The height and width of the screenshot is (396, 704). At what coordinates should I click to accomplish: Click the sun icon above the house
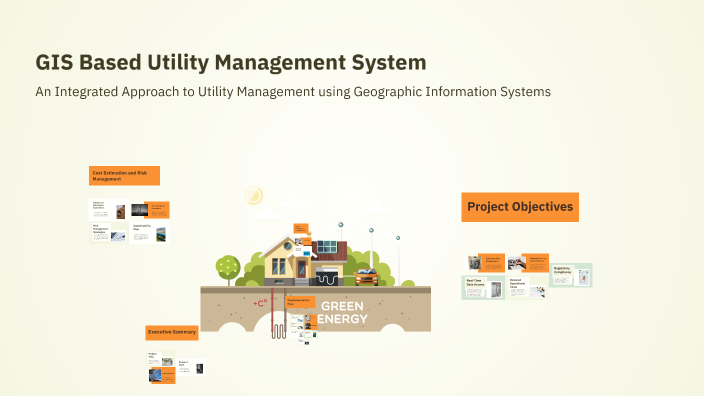[x=254, y=196]
